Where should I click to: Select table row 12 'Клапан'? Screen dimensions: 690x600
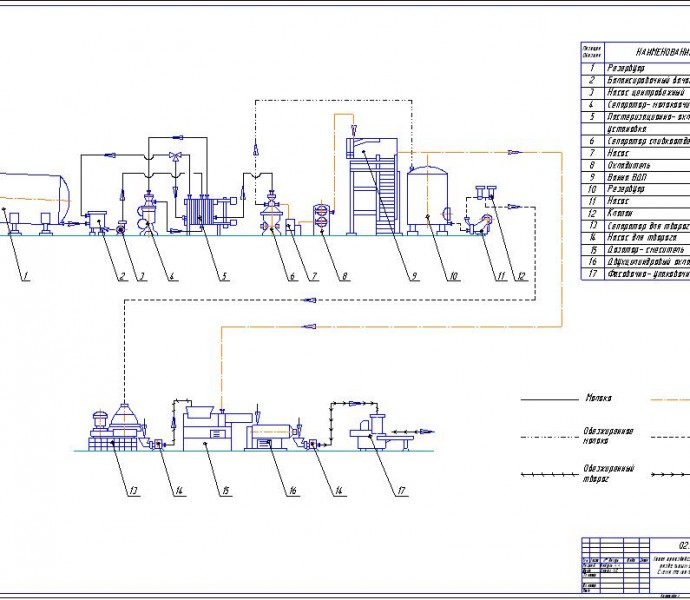pos(635,213)
